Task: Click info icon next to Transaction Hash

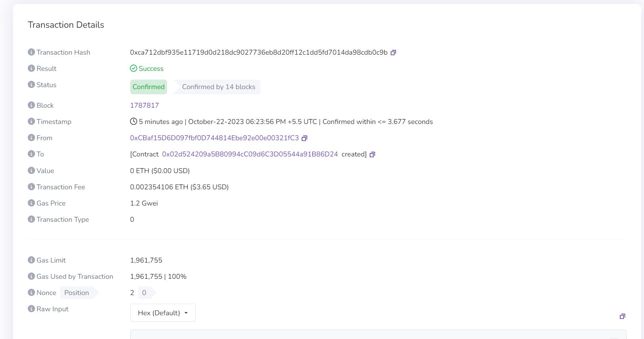Action: pyautogui.click(x=31, y=52)
